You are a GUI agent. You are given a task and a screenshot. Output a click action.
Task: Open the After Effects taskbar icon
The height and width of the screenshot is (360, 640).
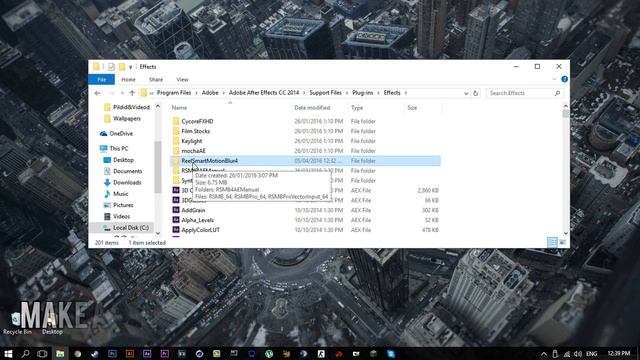[147, 354]
